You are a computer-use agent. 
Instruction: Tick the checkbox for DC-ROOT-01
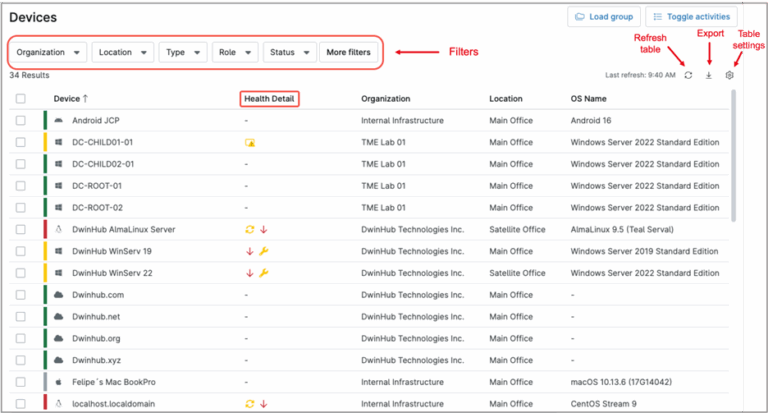(x=21, y=185)
